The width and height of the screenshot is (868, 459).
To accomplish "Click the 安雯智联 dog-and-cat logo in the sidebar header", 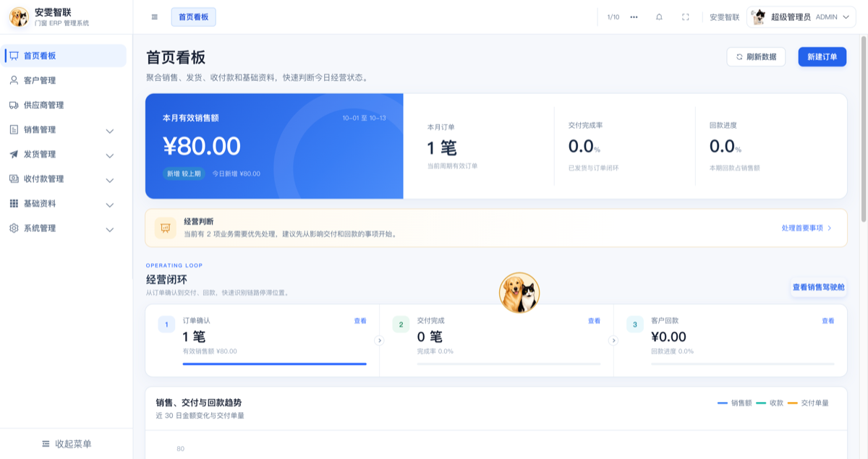I will [x=19, y=17].
